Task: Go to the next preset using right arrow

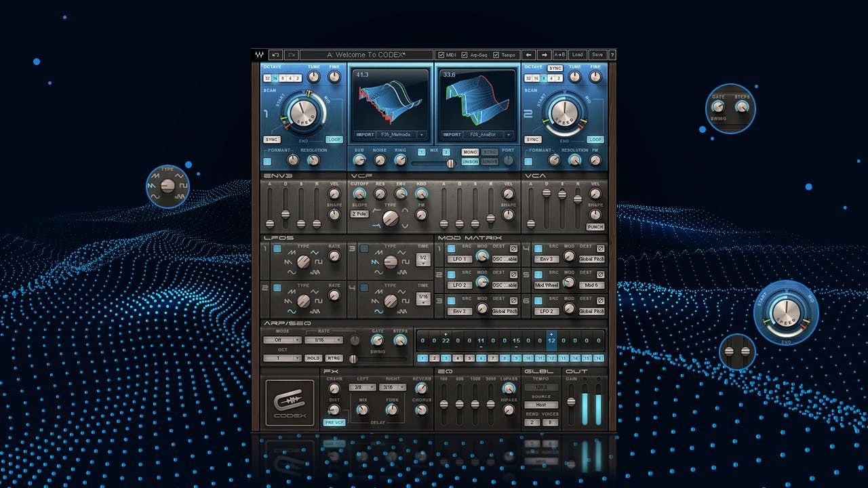Action: (x=544, y=55)
